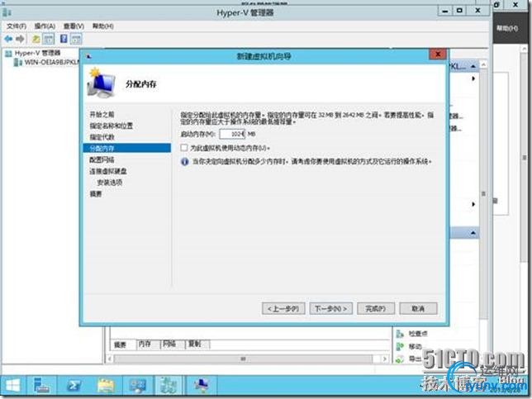Select the 安装选项 wizard step
532x399 pixels.
coord(109,183)
